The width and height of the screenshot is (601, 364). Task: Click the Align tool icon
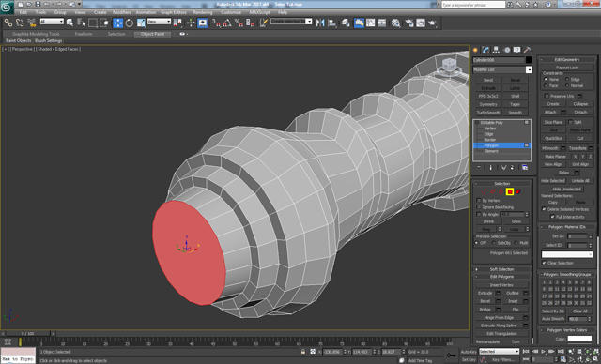coord(331,23)
